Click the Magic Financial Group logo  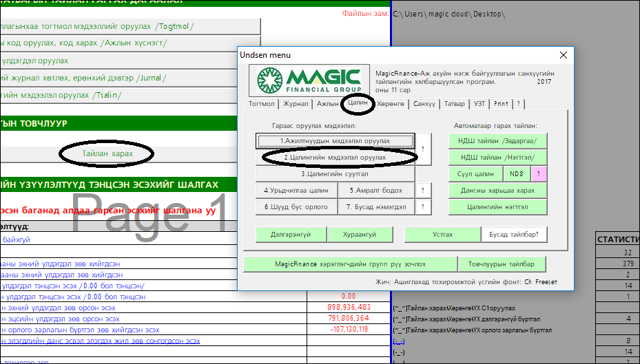click(308, 81)
